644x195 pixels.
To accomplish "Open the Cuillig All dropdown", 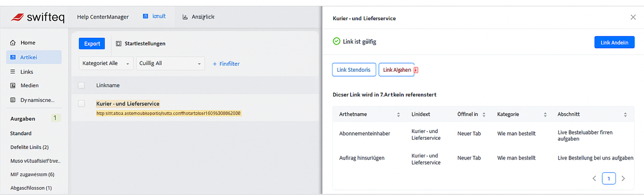I will tap(171, 63).
